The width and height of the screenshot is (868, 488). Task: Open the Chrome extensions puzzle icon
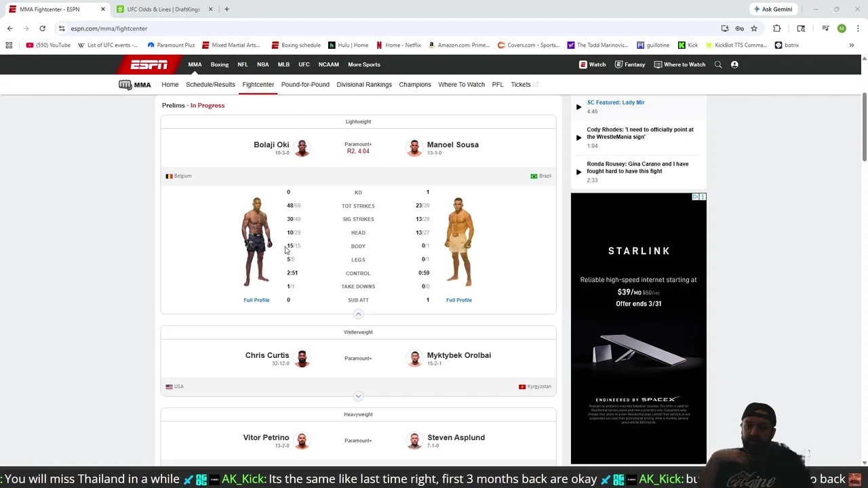pos(776,28)
